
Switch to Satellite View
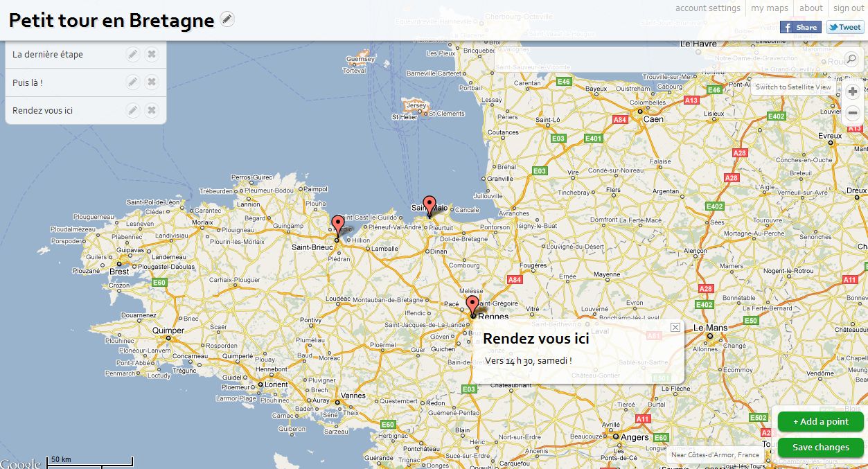click(x=792, y=86)
